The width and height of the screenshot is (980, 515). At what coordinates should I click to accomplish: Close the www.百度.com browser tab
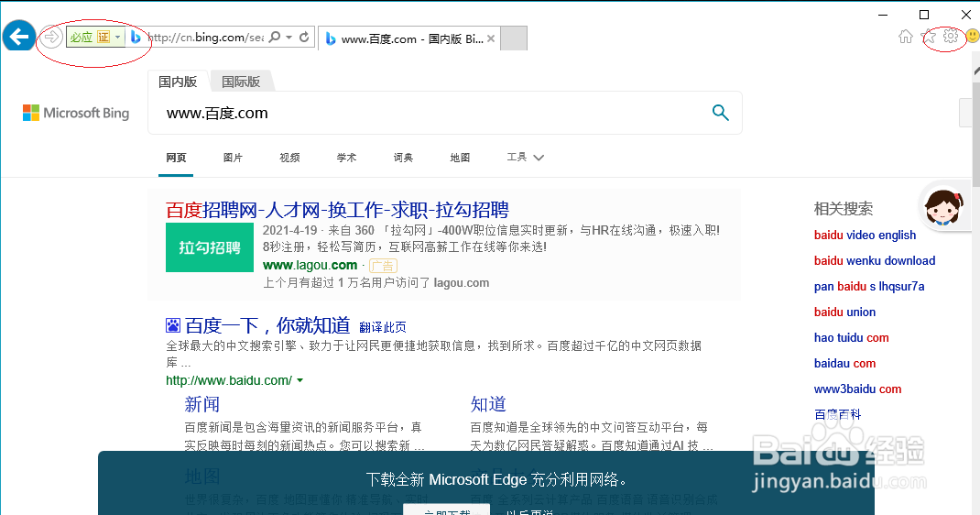click(491, 38)
